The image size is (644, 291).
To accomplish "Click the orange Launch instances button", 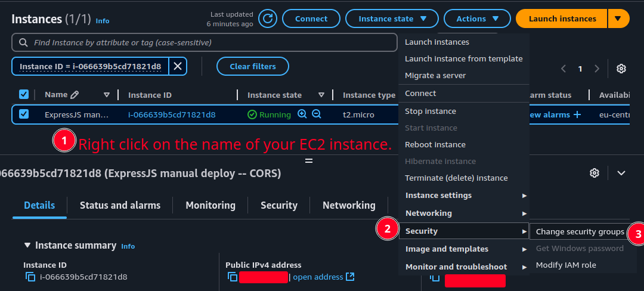I will click(x=562, y=18).
